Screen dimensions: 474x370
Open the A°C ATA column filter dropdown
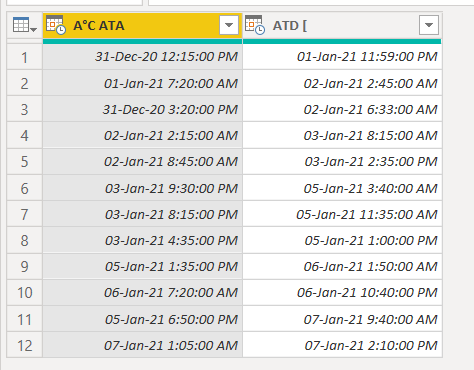[229, 25]
